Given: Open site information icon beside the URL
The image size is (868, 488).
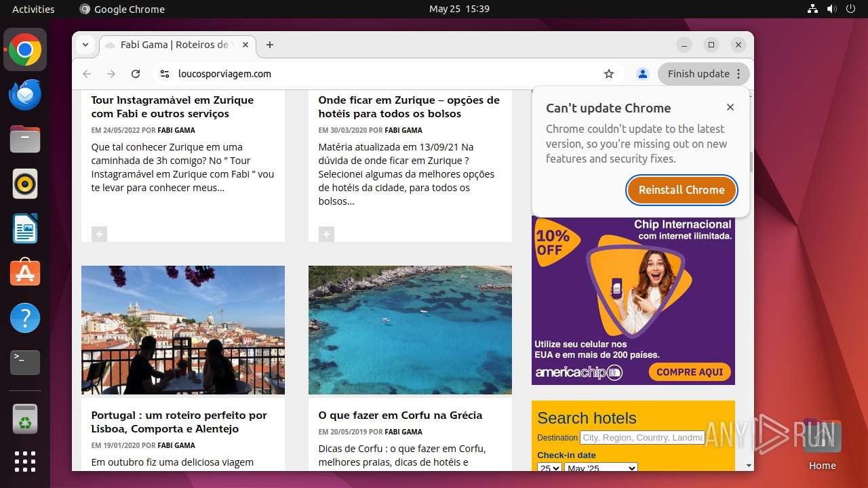Looking at the screenshot, I should coord(164,74).
